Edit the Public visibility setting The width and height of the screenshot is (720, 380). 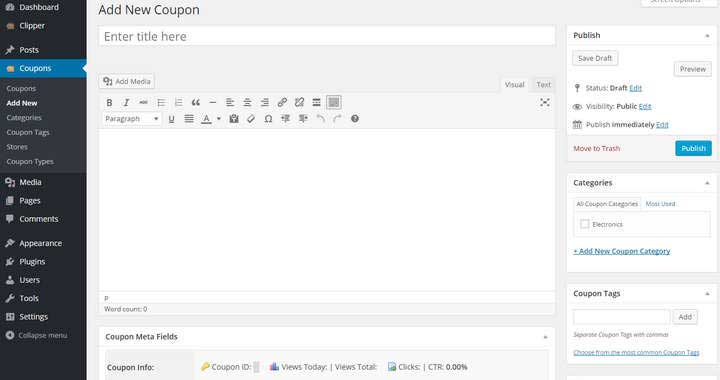645,106
